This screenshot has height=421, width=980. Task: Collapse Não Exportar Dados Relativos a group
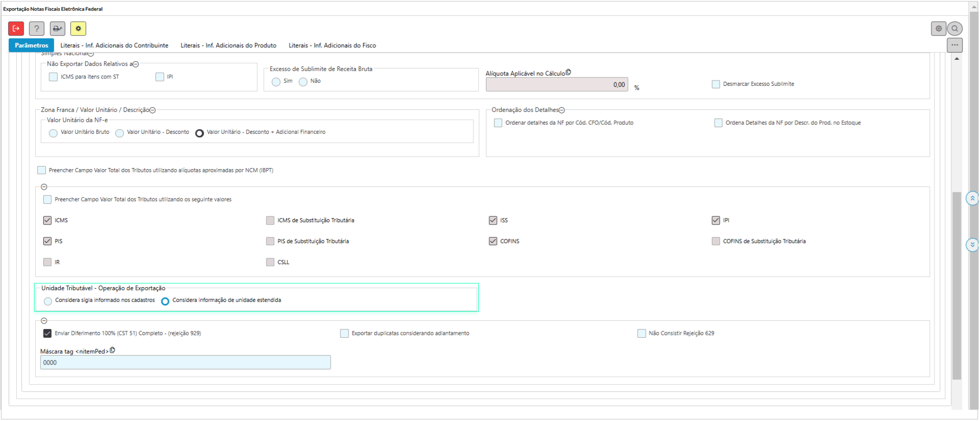click(136, 65)
